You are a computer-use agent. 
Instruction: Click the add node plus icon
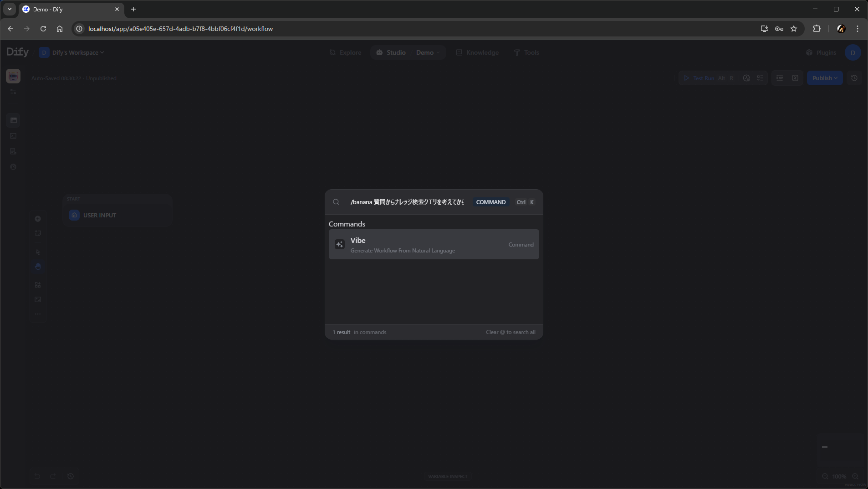pos(38,219)
